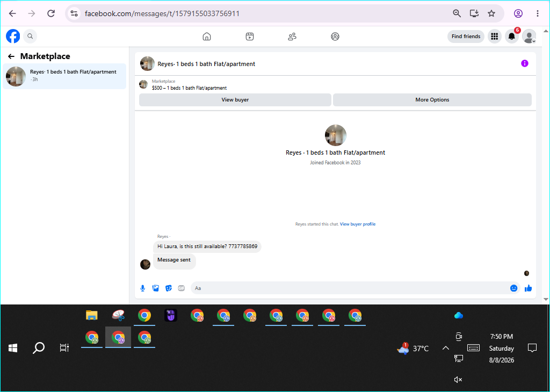Open emoji picker smiley icon

point(514,288)
